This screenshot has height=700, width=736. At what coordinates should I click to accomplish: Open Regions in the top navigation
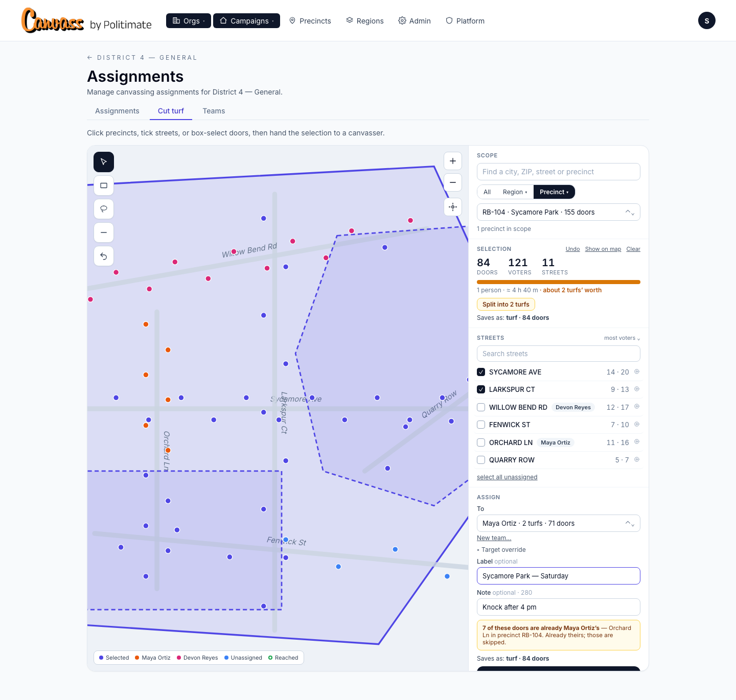(365, 21)
